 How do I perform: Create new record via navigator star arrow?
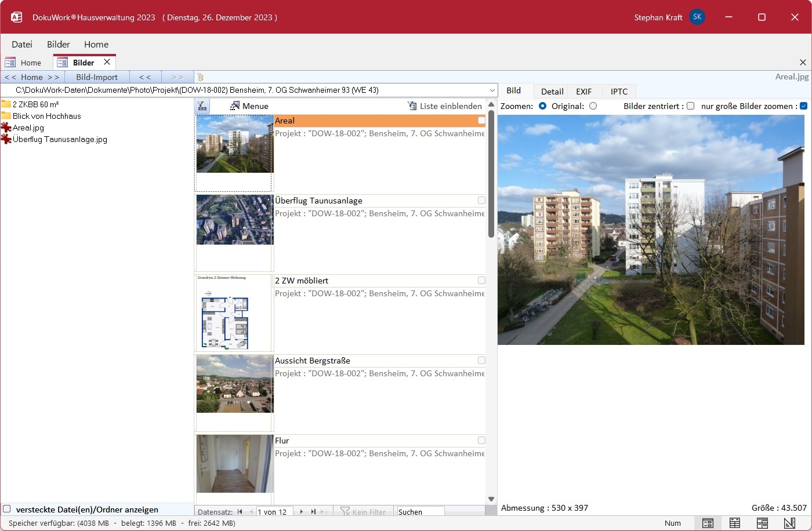point(325,512)
